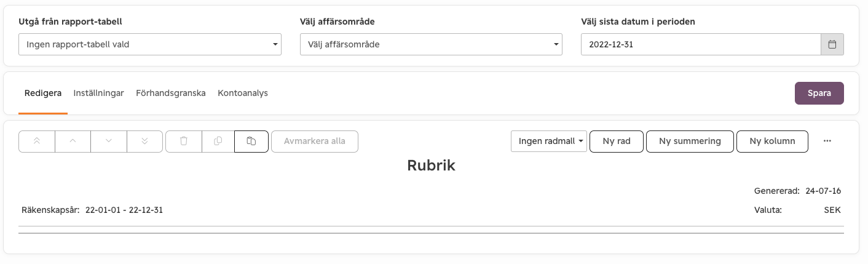Expand the Ingen radmall dropdown
Image resolution: width=868 pixels, height=264 pixels.
(549, 141)
